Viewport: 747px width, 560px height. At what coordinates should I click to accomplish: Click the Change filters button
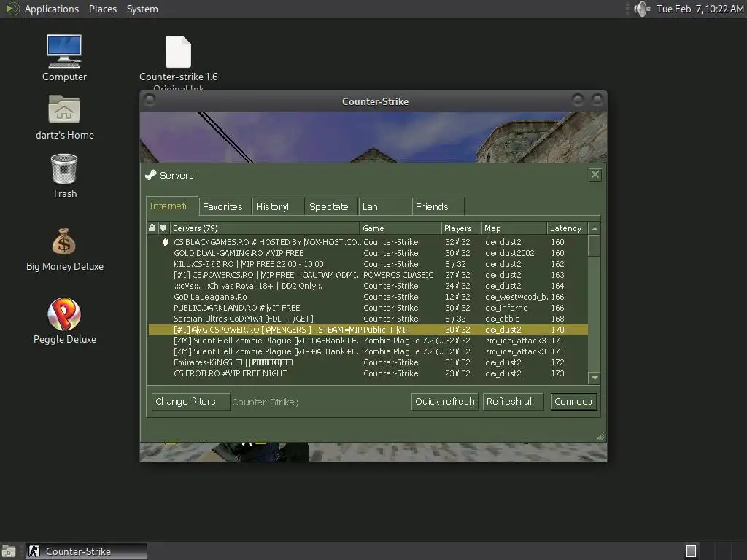coord(190,402)
